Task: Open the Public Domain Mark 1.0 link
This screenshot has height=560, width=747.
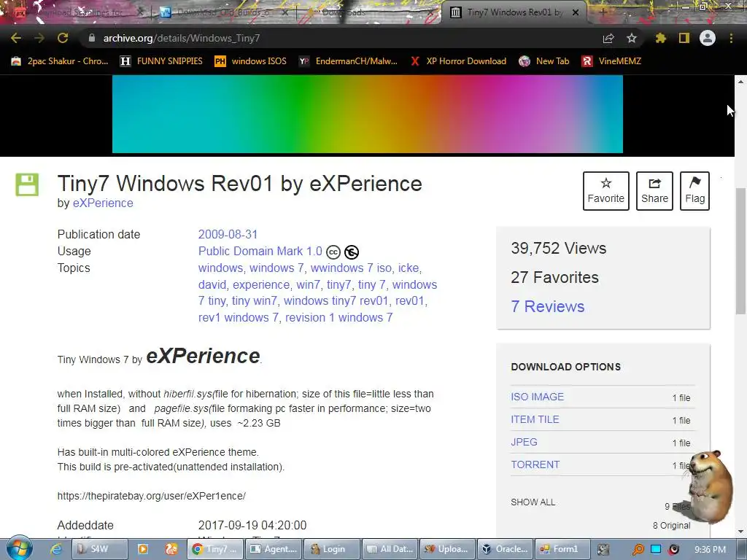Action: tap(260, 251)
